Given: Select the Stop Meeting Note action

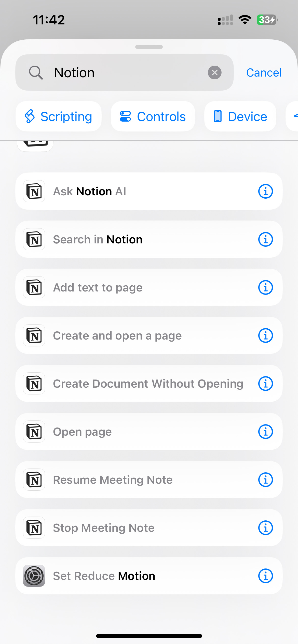Looking at the screenshot, I should tap(149, 528).
